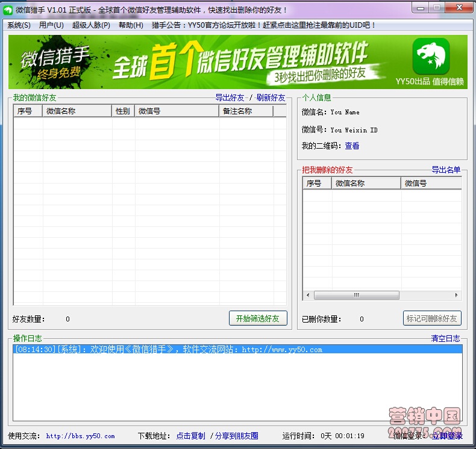Image resolution: width=476 pixels, height=449 pixels.
Task: Open the bbs.yy50.com forum link
Action: [80, 436]
